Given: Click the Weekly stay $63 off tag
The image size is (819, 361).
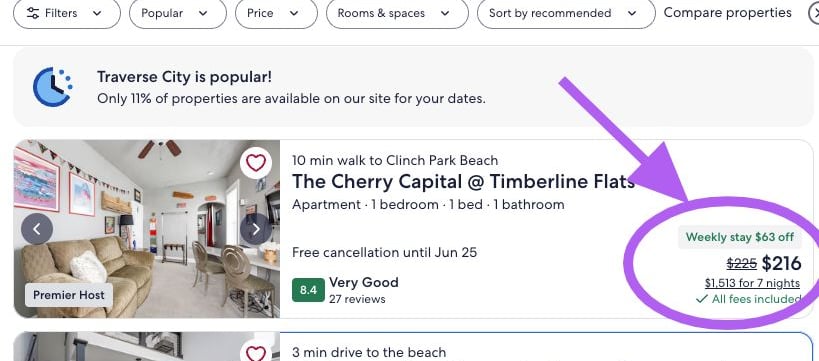Looking at the screenshot, I should (x=740, y=237).
